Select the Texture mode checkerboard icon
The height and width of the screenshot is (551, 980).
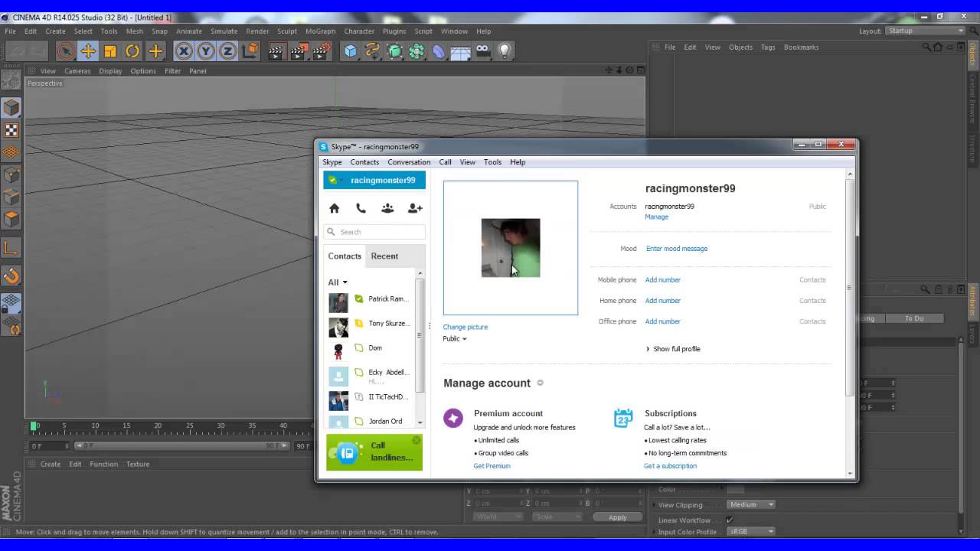[x=11, y=131]
